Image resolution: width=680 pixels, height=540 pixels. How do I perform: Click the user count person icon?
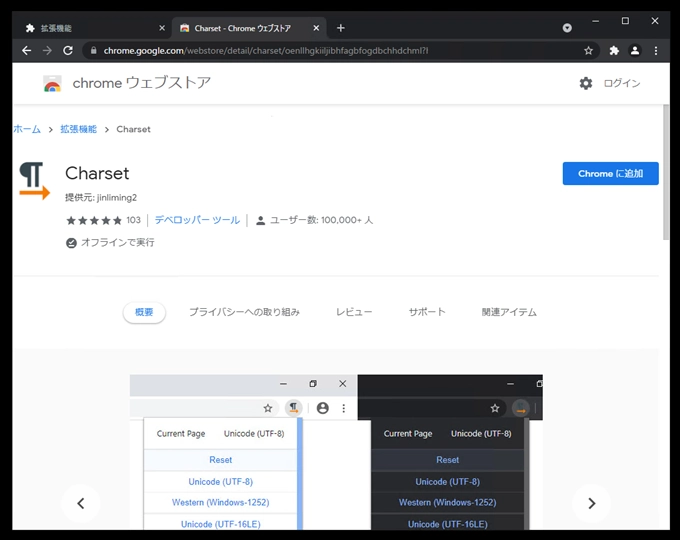pos(260,220)
